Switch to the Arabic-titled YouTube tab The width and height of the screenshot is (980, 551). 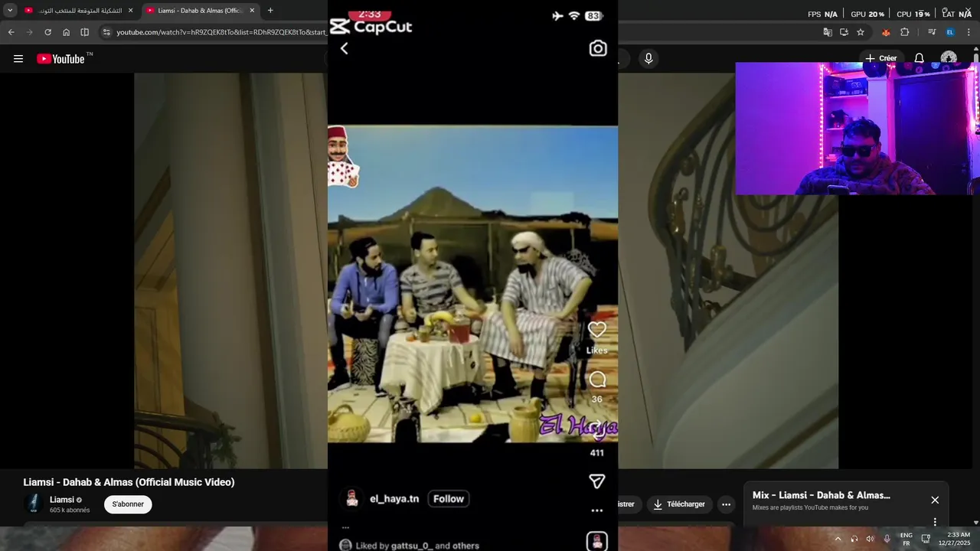coord(80,11)
